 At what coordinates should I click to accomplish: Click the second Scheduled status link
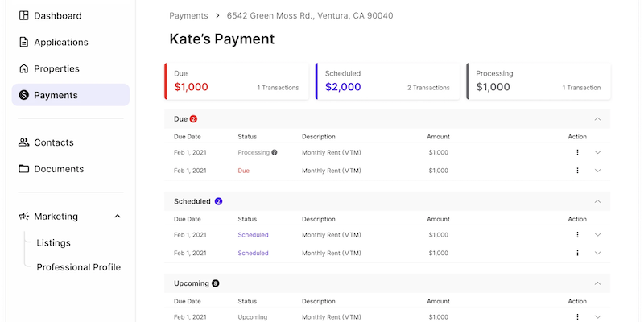click(253, 253)
